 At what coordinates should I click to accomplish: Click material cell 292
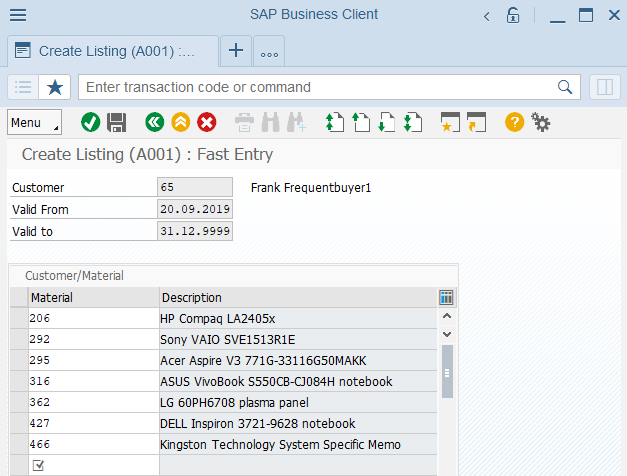(94, 340)
